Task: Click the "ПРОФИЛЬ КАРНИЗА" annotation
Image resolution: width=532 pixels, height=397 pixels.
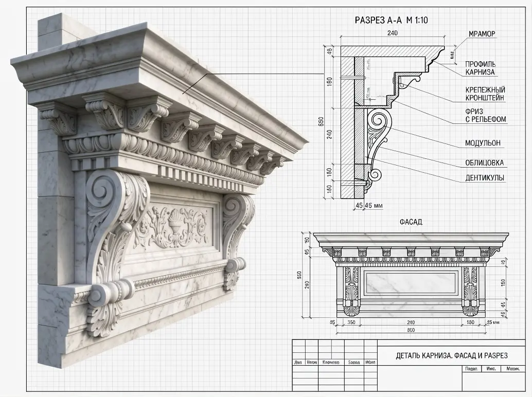Action: [x=480, y=68]
